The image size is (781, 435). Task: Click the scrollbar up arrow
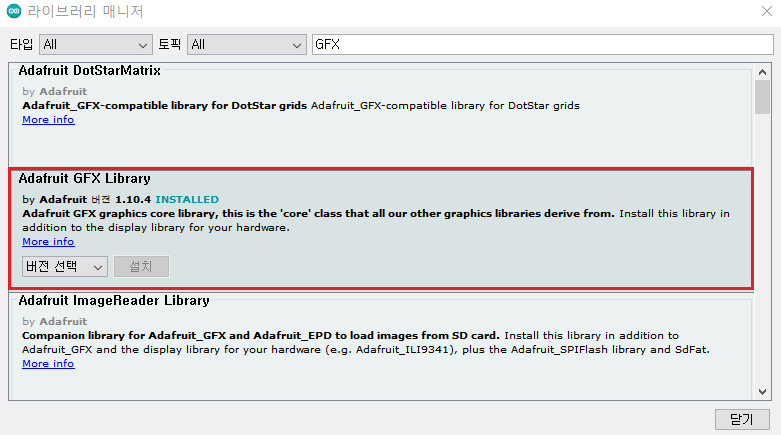(x=762, y=72)
